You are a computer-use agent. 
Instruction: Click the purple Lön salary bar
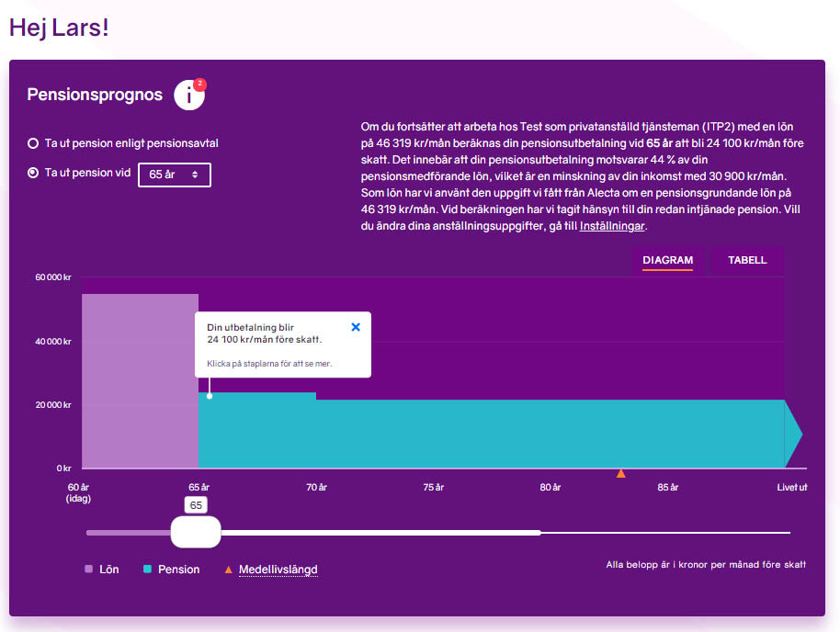[140, 381]
